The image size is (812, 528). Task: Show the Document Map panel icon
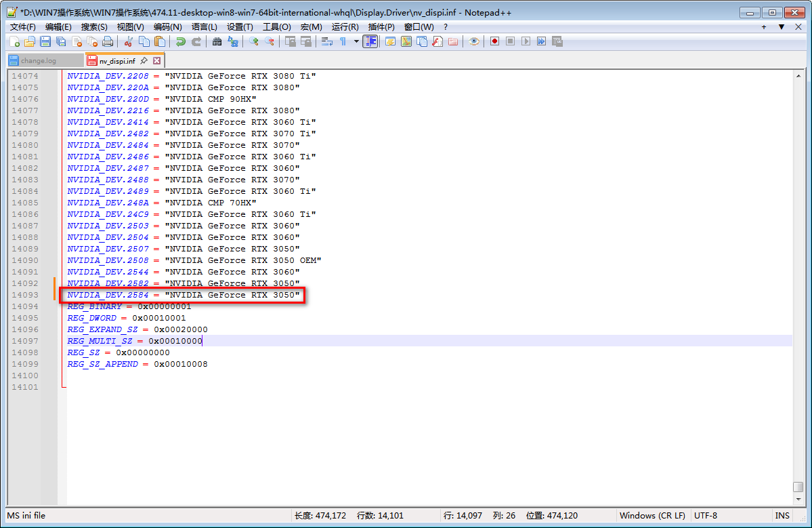(406, 41)
